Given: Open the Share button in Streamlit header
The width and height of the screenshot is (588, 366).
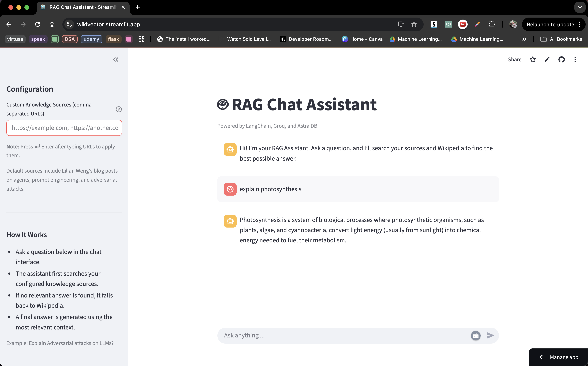Looking at the screenshot, I should click(515, 60).
